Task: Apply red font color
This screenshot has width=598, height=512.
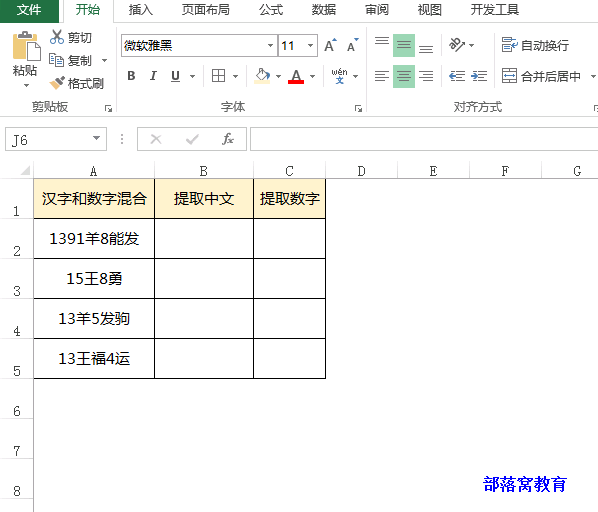Action: click(296, 76)
